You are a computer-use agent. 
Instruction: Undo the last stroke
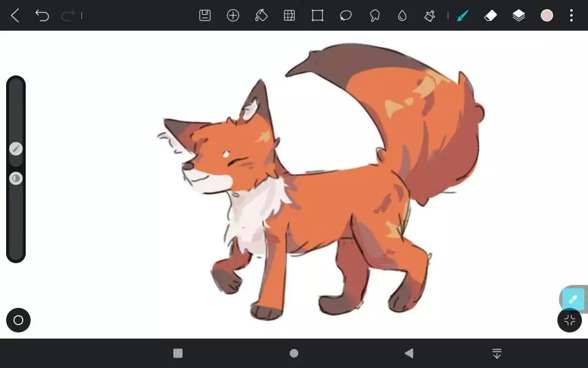42,16
